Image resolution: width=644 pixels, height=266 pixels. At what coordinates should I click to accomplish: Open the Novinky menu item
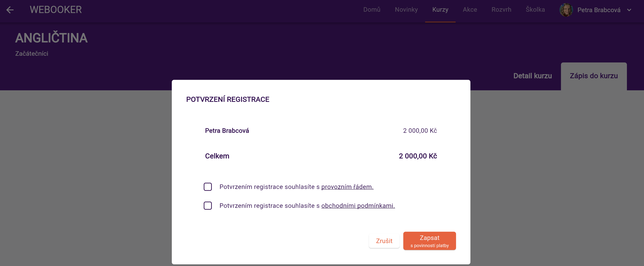pyautogui.click(x=406, y=9)
